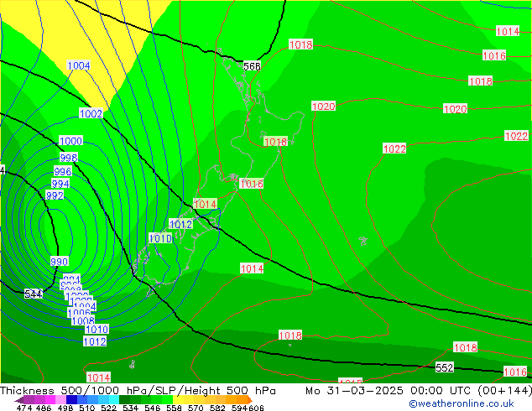Click the legend value 486
The width and height of the screenshot is (532, 411).
coord(44,408)
